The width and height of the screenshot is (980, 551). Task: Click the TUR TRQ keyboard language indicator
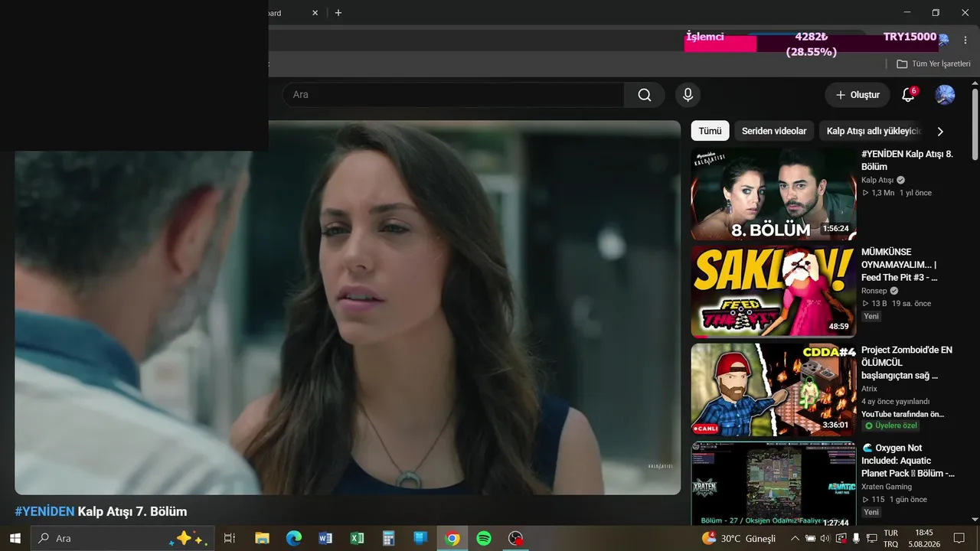tap(891, 538)
